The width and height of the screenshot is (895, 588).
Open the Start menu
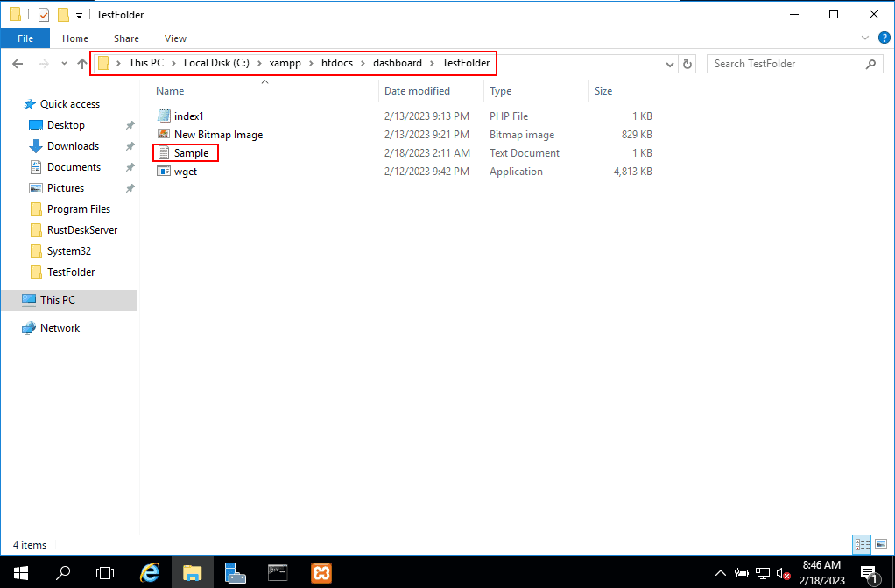(x=20, y=573)
